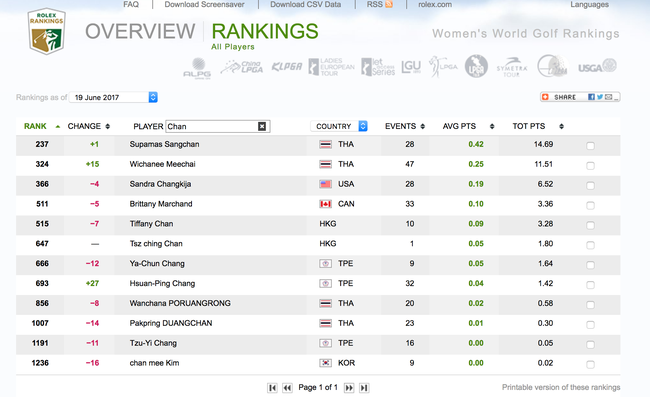This screenshot has height=397, width=650.
Task: Open the KLPGA tour logo
Action: [x=287, y=67]
